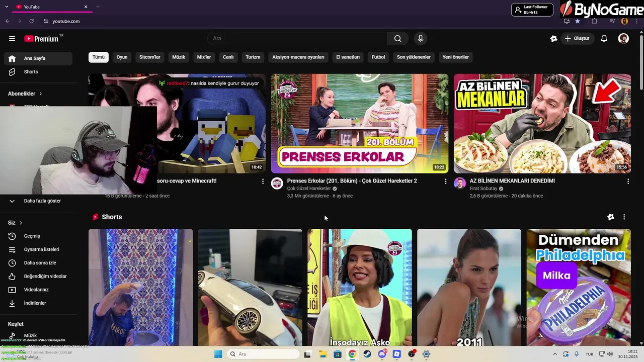This screenshot has width=644, height=362.
Task: Open İndirilenler in the sidebar
Action: [x=38, y=303]
